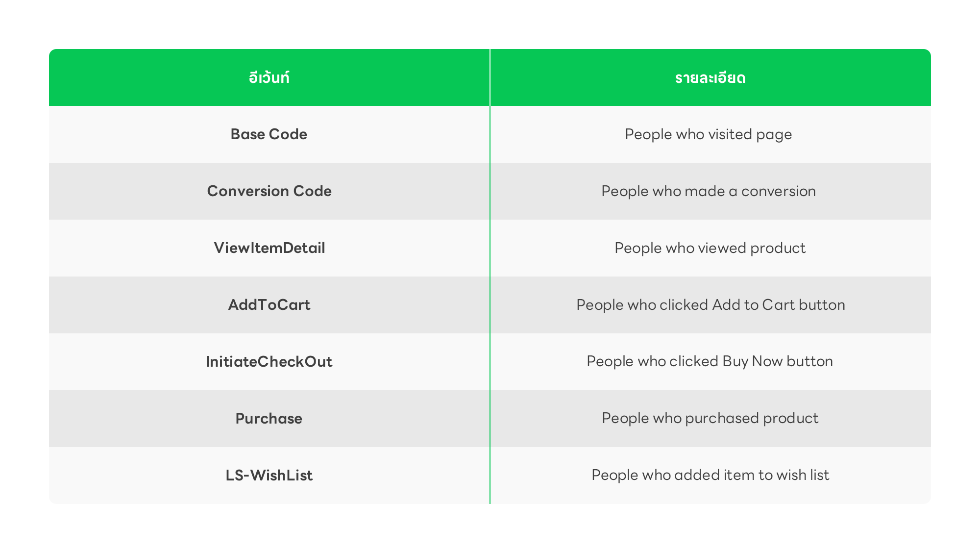Click 'People who made a conversion' text

pyautogui.click(x=709, y=191)
